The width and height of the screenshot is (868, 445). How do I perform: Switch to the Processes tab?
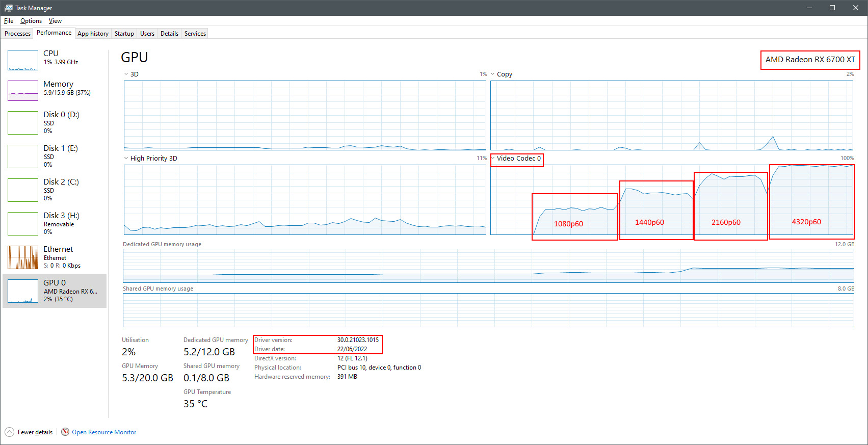(17, 34)
